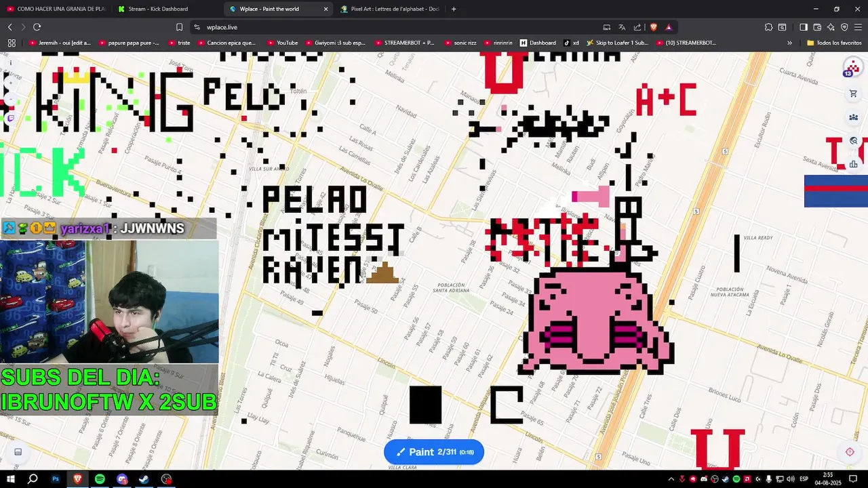Open the browser hamburger main menu

858,27
